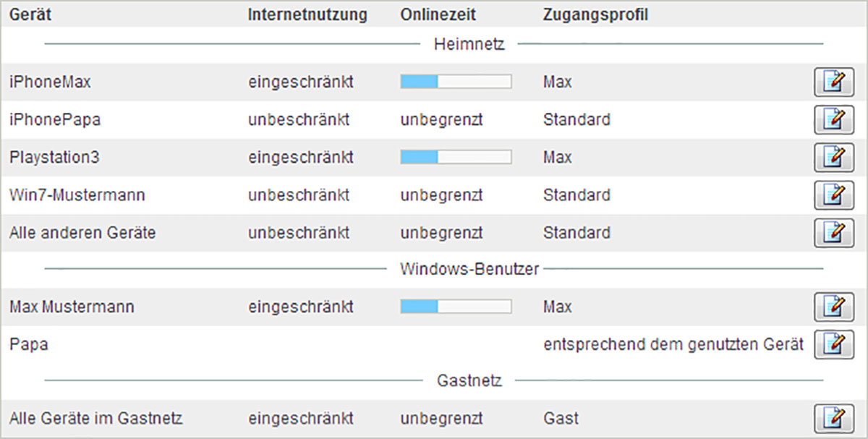Screen dimensions: 868x439
Task: Edit Win7-Mustermann access profile
Action: (833, 195)
